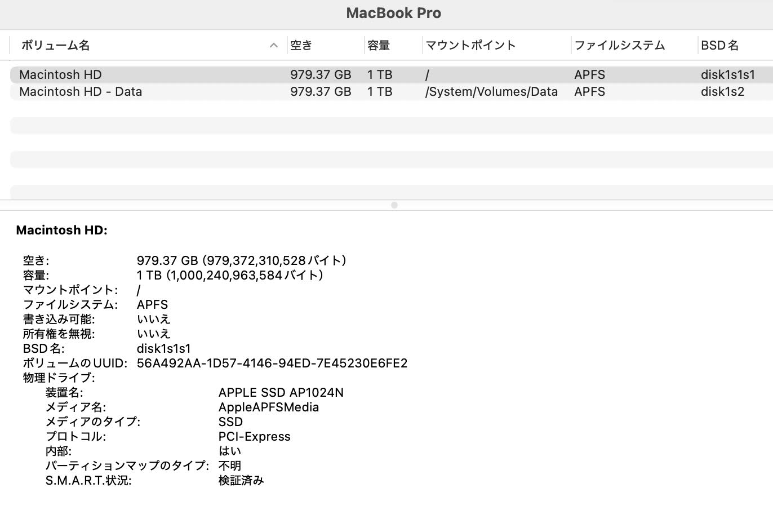Sort volumes by 空き column
The image size is (773, 532).
coord(301,46)
